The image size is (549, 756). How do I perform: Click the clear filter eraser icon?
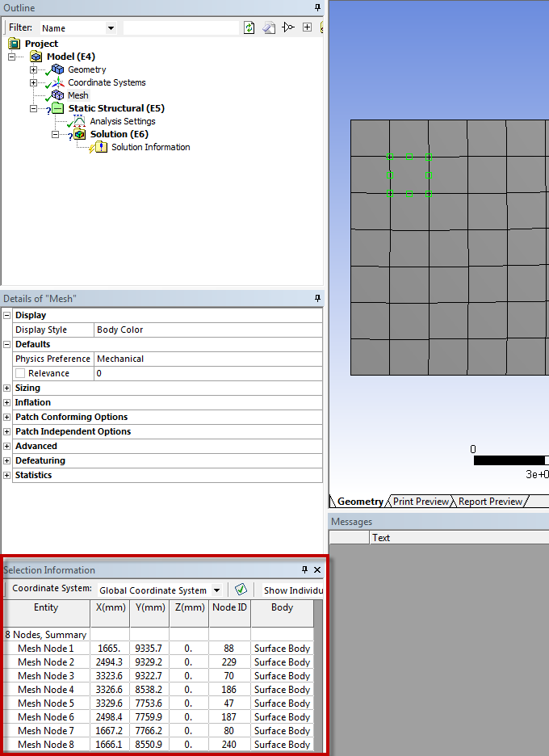(x=269, y=27)
